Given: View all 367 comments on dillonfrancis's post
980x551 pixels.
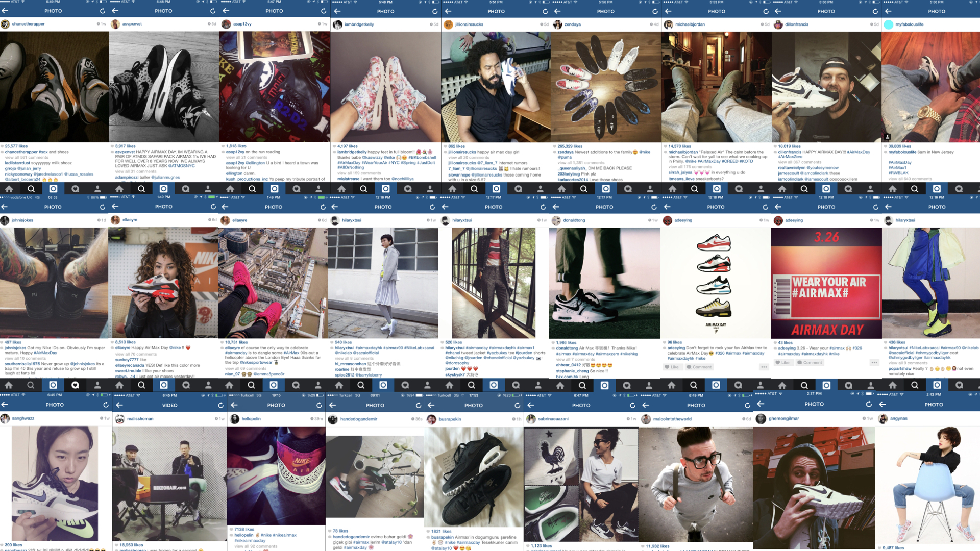Looking at the screenshot, I should pos(800,162).
